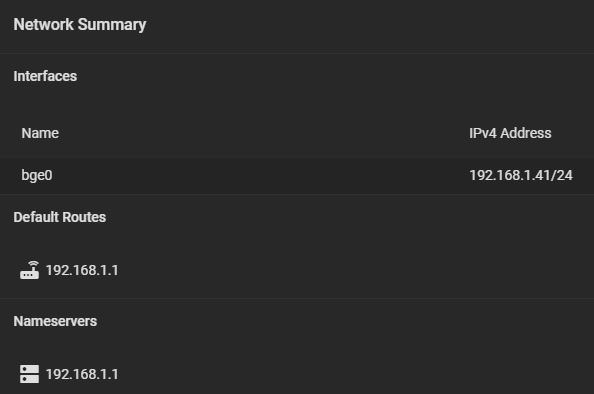This screenshot has width=594, height=394.
Task: Select the nameserver address 192.168.1.1
Action: [82, 374]
